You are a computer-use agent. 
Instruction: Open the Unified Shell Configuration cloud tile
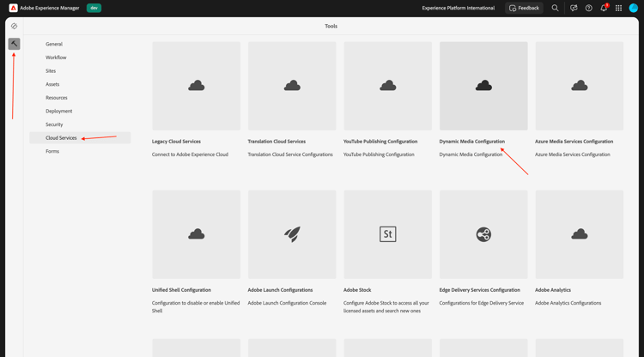(x=197, y=234)
